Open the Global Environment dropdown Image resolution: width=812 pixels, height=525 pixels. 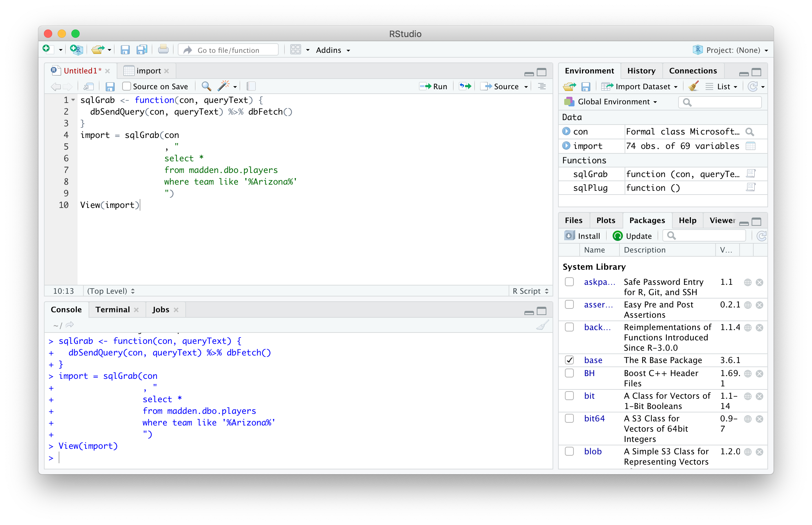(613, 102)
